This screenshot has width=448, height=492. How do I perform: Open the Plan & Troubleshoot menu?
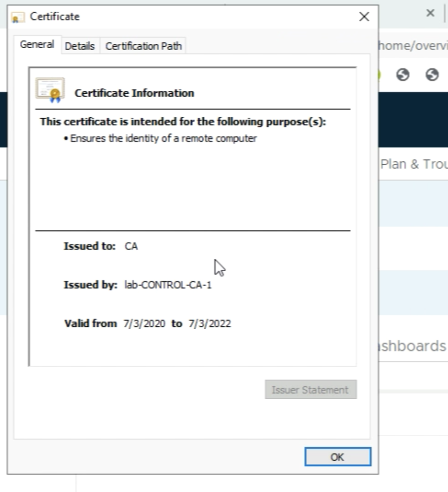point(414,164)
